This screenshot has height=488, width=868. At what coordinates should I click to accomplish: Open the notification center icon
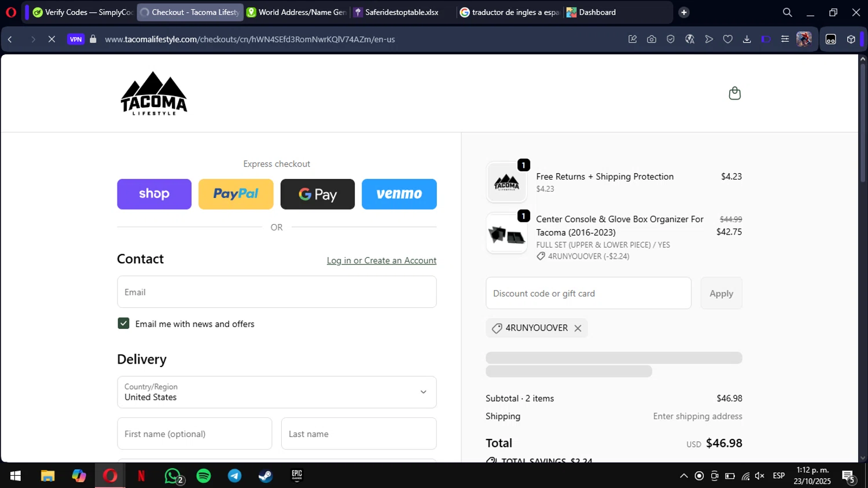click(849, 476)
